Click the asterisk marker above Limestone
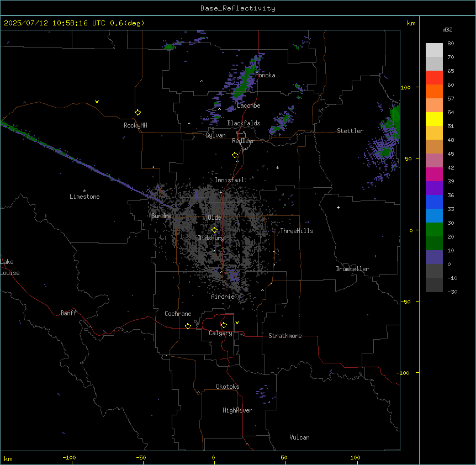476x465 pixels. click(x=84, y=191)
